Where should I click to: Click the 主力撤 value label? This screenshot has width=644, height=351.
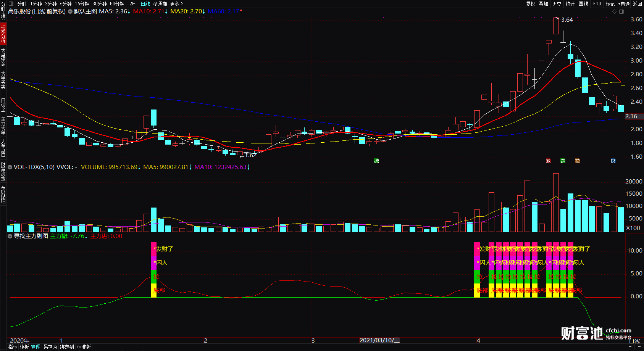pos(69,236)
